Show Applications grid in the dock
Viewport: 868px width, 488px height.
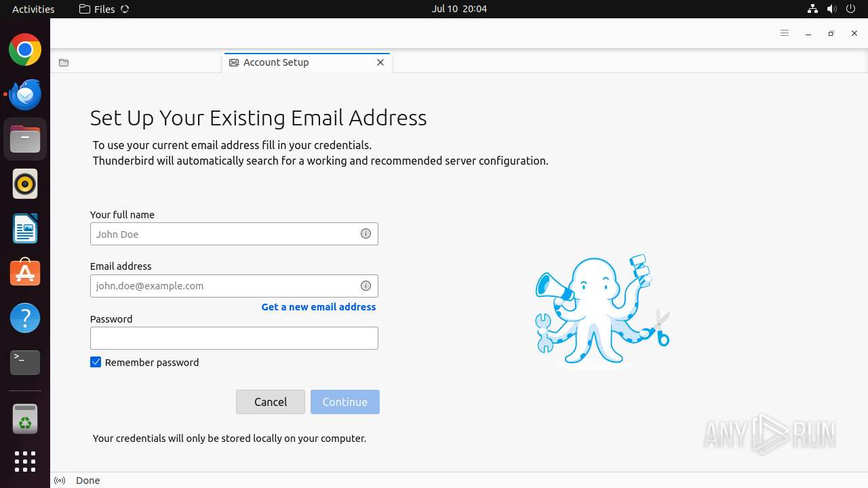25,462
